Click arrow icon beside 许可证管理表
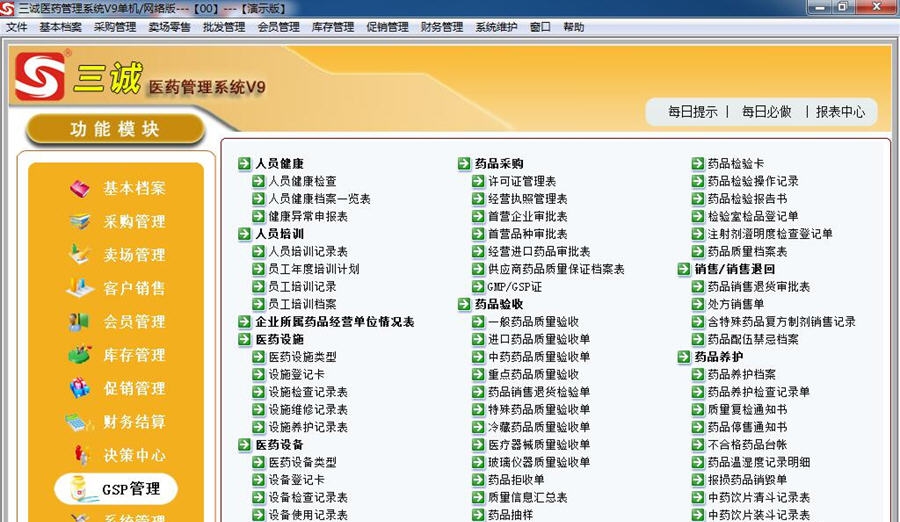 pyautogui.click(x=478, y=181)
